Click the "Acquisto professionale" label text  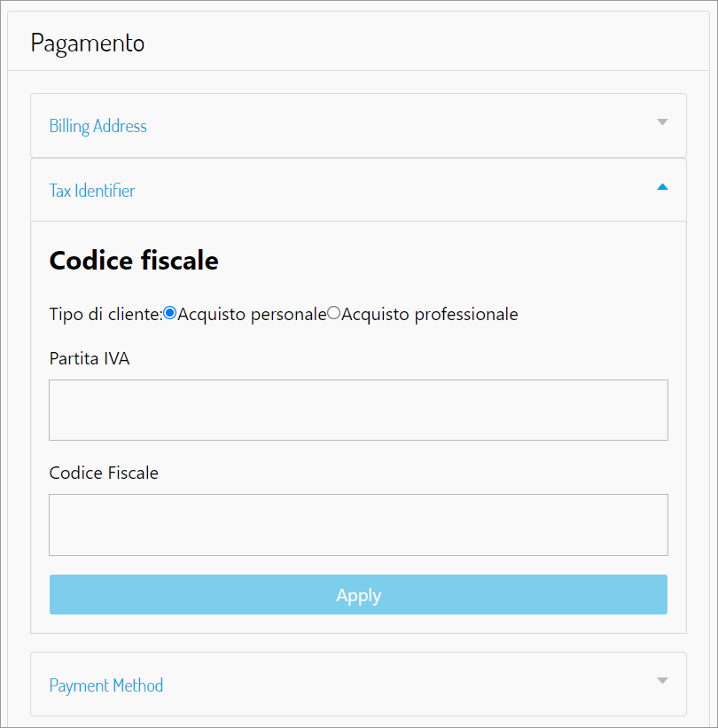pos(430,314)
